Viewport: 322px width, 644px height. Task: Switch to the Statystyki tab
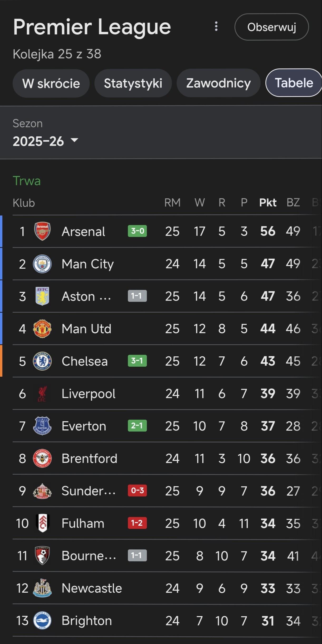tap(133, 83)
